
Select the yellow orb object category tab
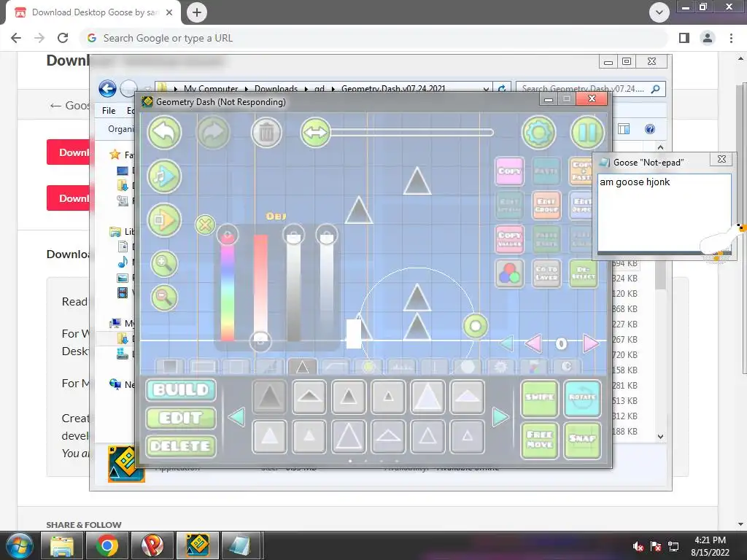[x=368, y=366]
